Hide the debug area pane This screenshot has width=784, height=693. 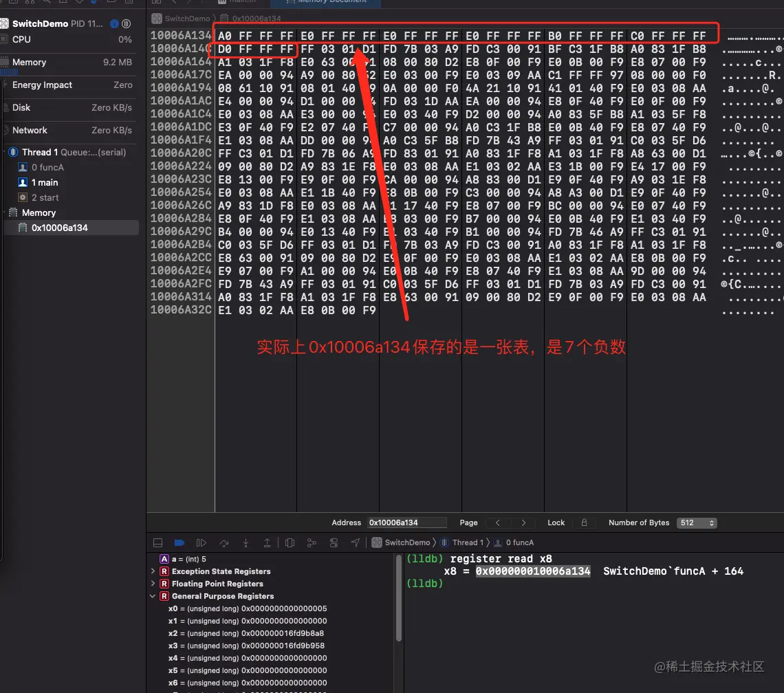[157, 542]
